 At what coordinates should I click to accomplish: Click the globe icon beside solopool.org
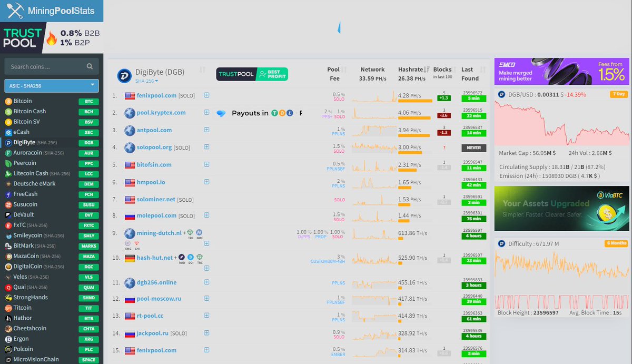tap(130, 147)
